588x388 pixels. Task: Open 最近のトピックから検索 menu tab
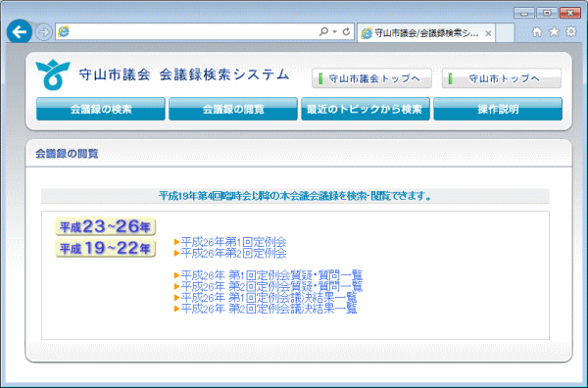(366, 109)
